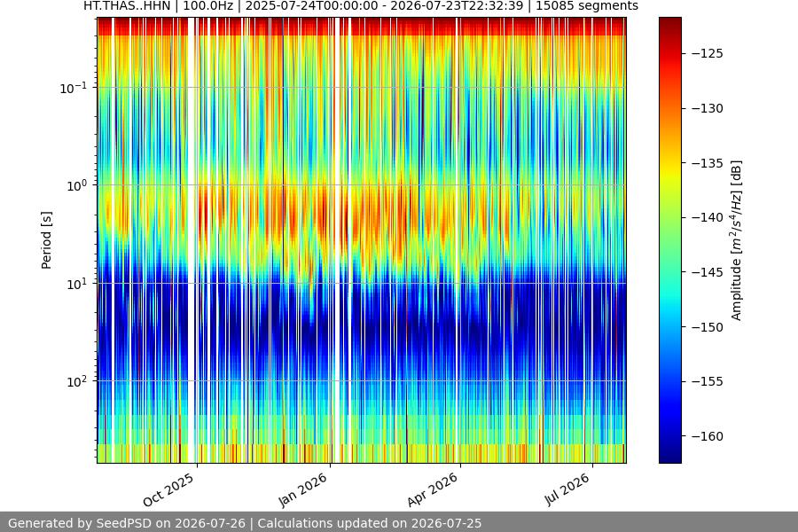The image size is (798, 532).
Task: Select the 'Apr 2026' x-axis tick label
Action: (x=433, y=489)
